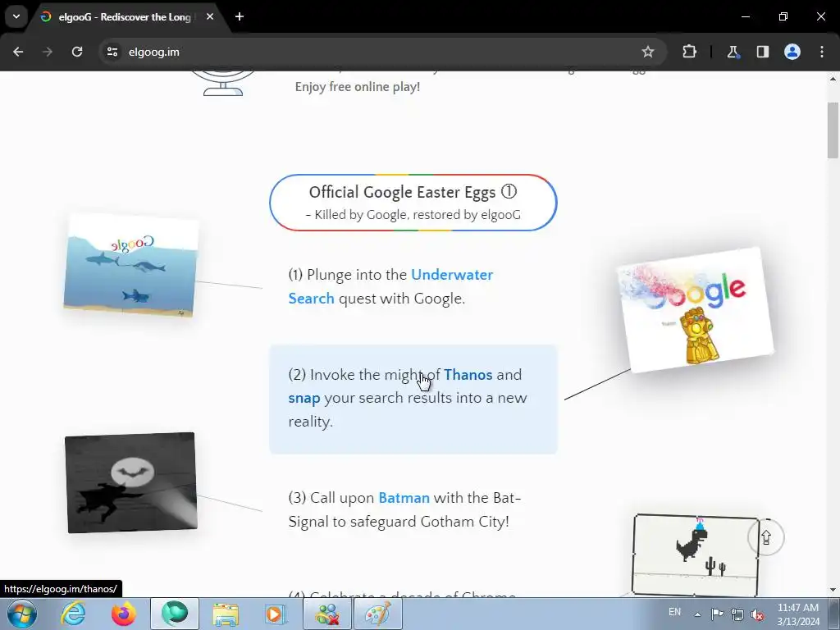Show hidden system tray icons
The width and height of the screenshot is (840, 630).
click(x=697, y=614)
